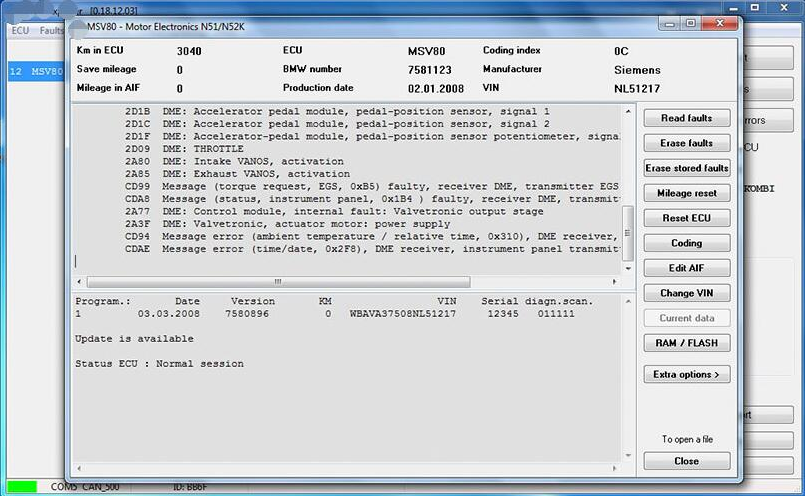Select fault line 2D1B accelerator pedal signal 1
Screen dimensions: 805x496
click(x=337, y=111)
